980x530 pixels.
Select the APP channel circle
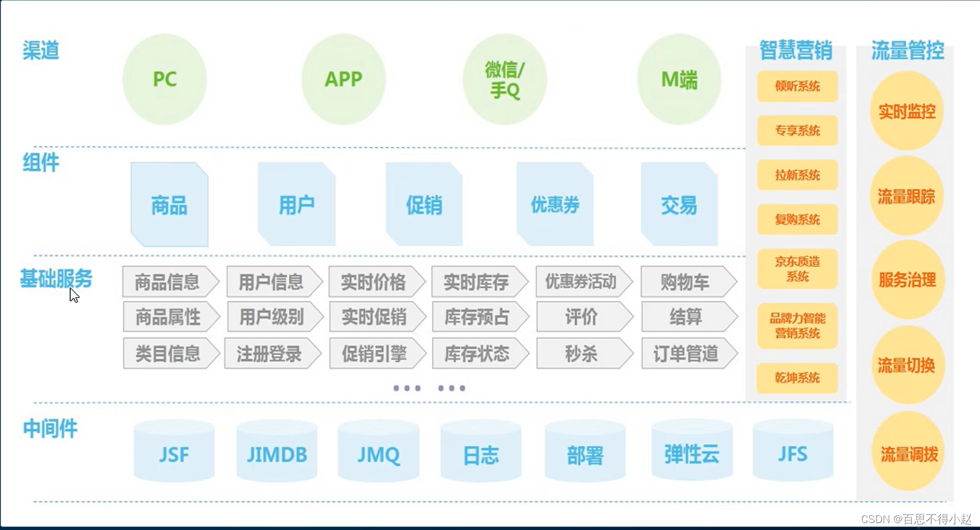(x=343, y=79)
